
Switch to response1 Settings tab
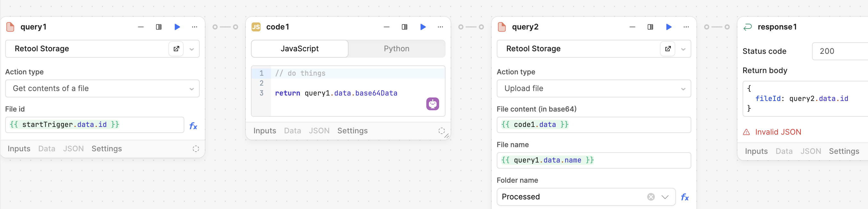(844, 151)
